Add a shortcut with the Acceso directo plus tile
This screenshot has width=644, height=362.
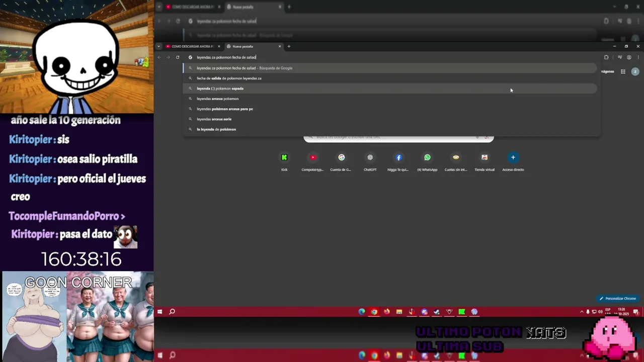click(513, 161)
